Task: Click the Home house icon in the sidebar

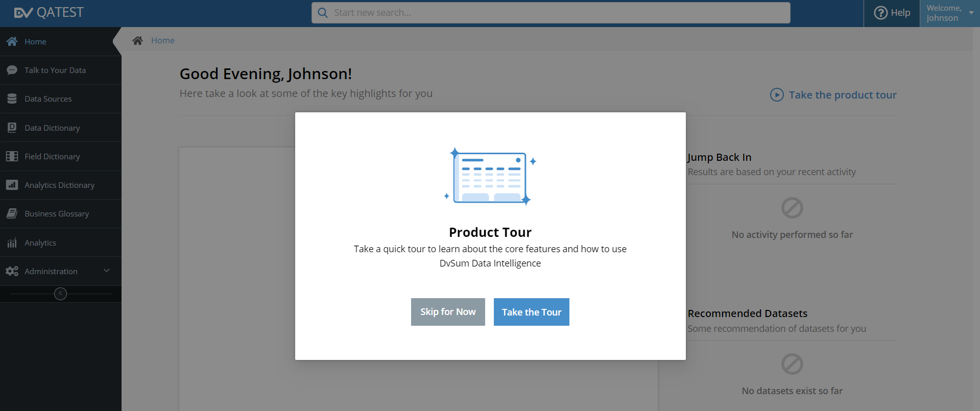Action: pyautogui.click(x=12, y=41)
